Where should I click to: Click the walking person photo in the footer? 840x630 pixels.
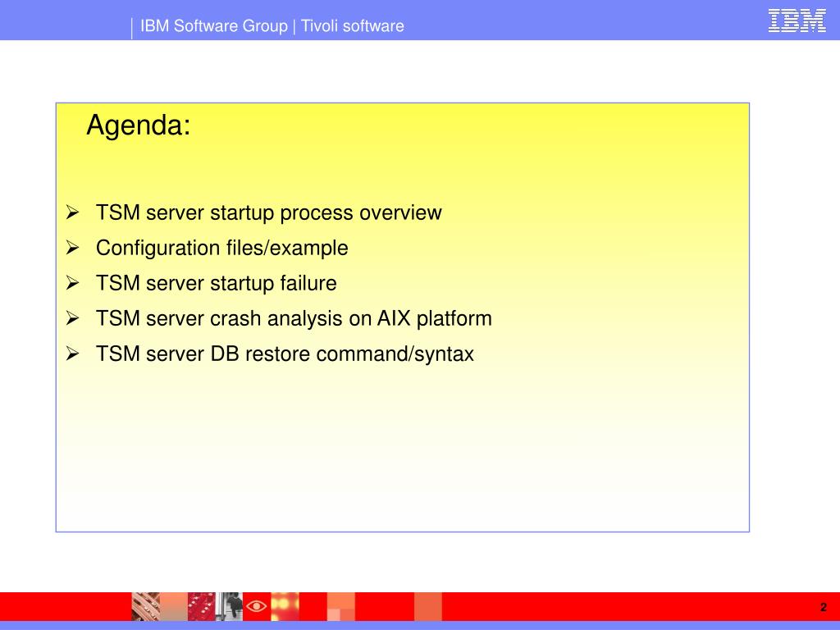[x=230, y=606]
